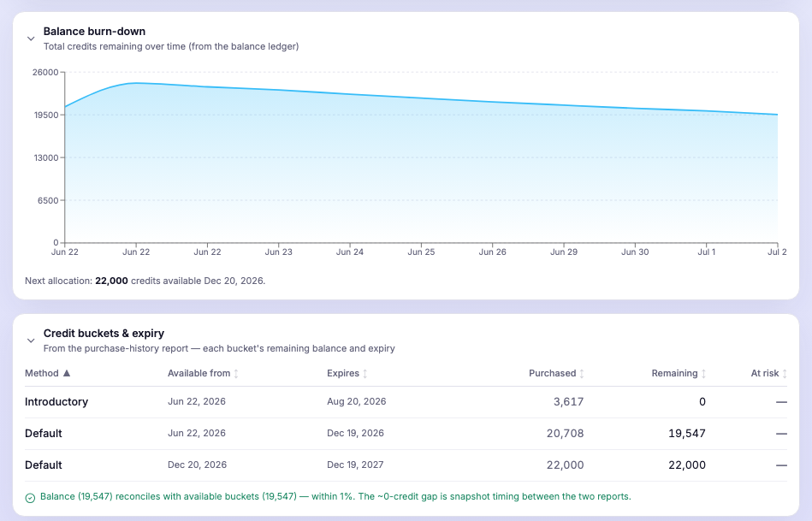812x521 pixels.
Task: Select the Introductory bucket row name
Action: pos(56,402)
